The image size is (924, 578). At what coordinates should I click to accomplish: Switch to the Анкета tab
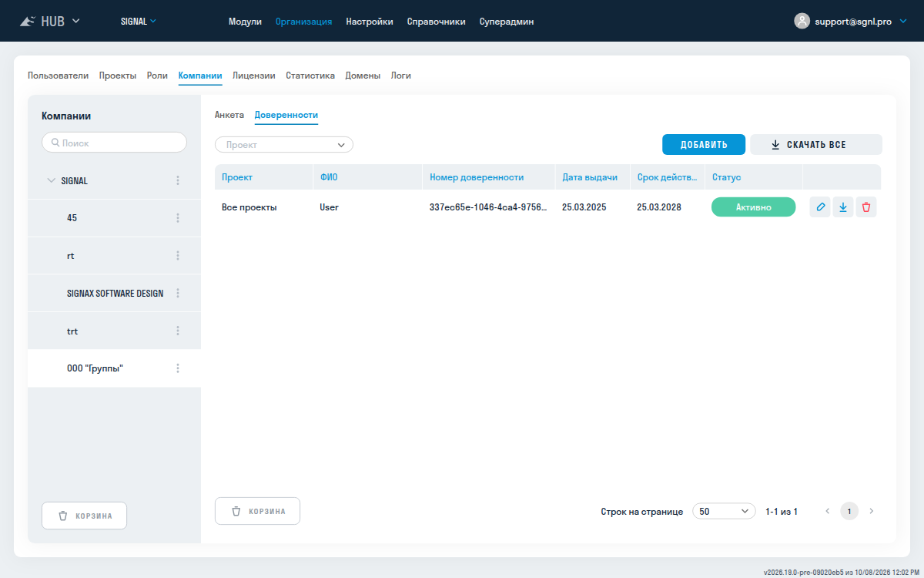[x=229, y=115]
